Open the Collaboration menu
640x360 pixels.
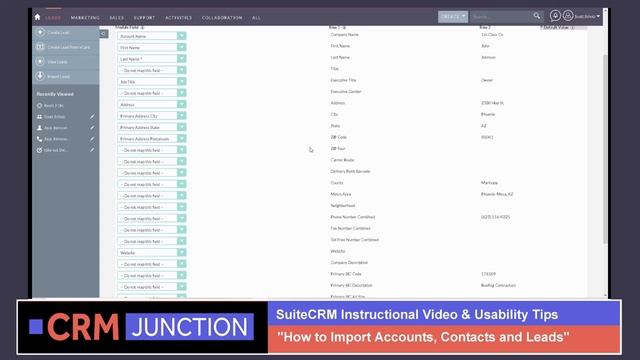pyautogui.click(x=222, y=18)
